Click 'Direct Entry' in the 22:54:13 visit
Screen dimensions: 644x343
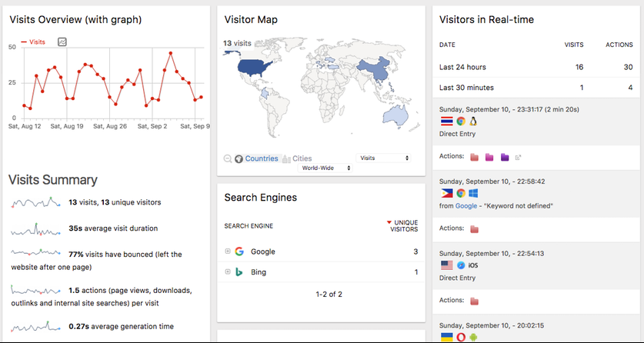457,278
